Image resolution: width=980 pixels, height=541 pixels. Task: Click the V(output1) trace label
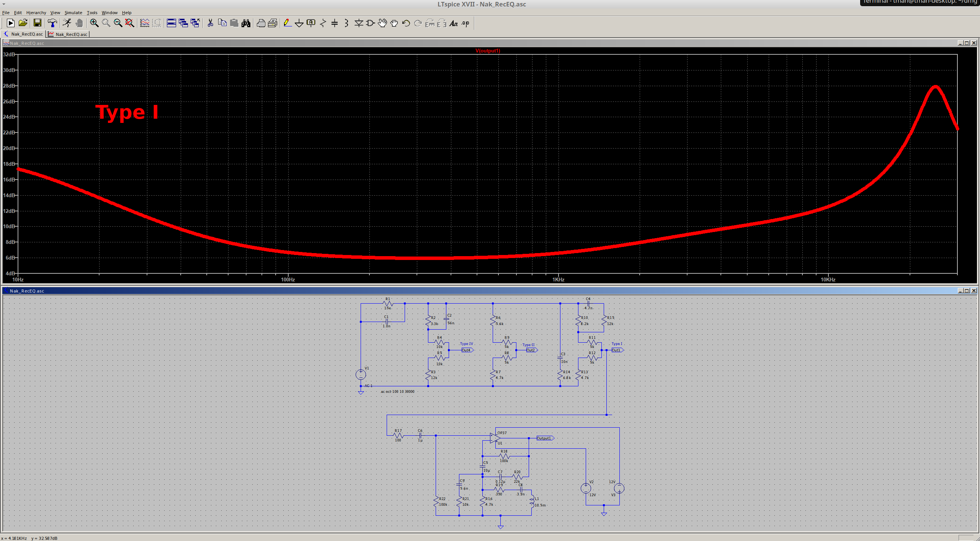pyautogui.click(x=488, y=51)
